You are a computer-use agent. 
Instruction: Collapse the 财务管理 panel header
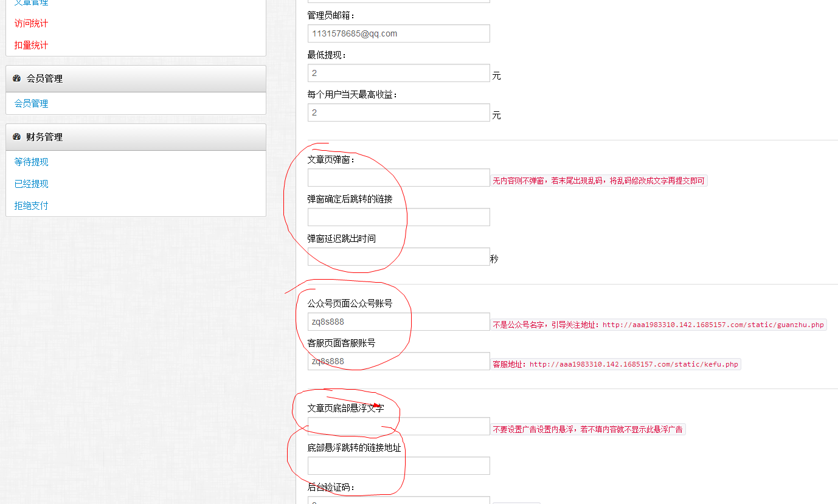(x=136, y=137)
